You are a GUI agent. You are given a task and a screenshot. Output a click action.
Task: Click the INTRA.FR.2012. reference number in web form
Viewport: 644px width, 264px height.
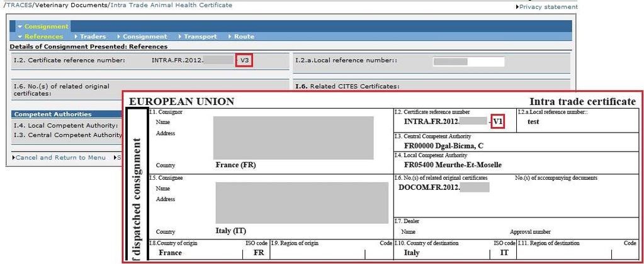click(178, 61)
